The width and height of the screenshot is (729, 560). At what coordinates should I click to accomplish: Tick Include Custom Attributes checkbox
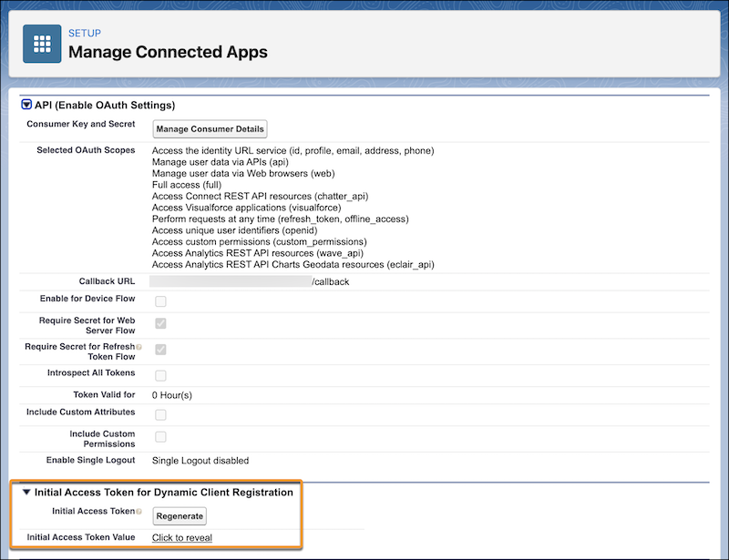[160, 414]
